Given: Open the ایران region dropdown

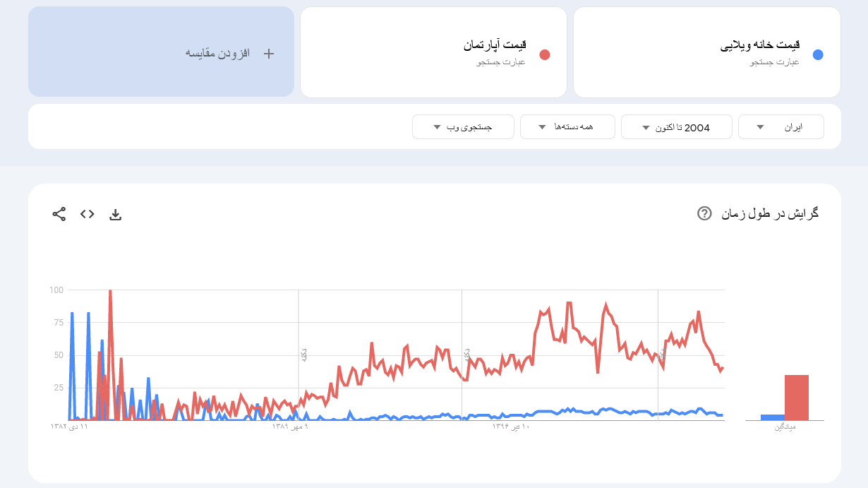Looking at the screenshot, I should [x=780, y=127].
